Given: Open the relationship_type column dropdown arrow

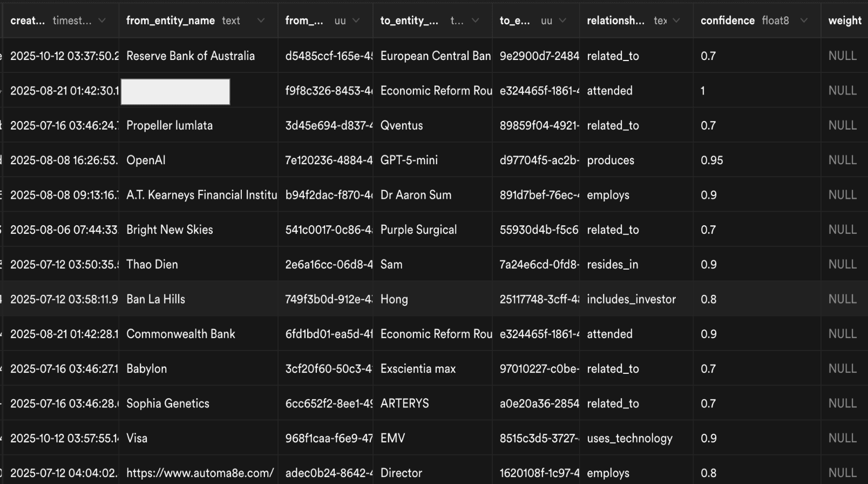Looking at the screenshot, I should [676, 21].
